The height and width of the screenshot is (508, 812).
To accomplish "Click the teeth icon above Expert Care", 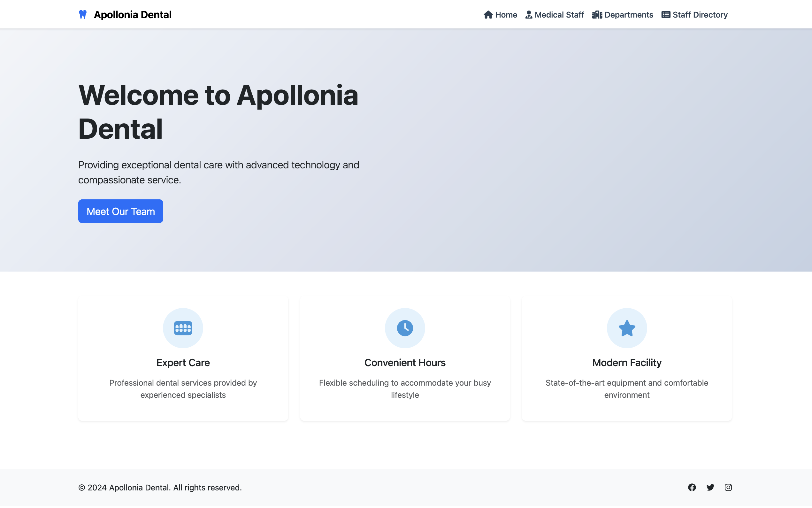I will (183, 328).
